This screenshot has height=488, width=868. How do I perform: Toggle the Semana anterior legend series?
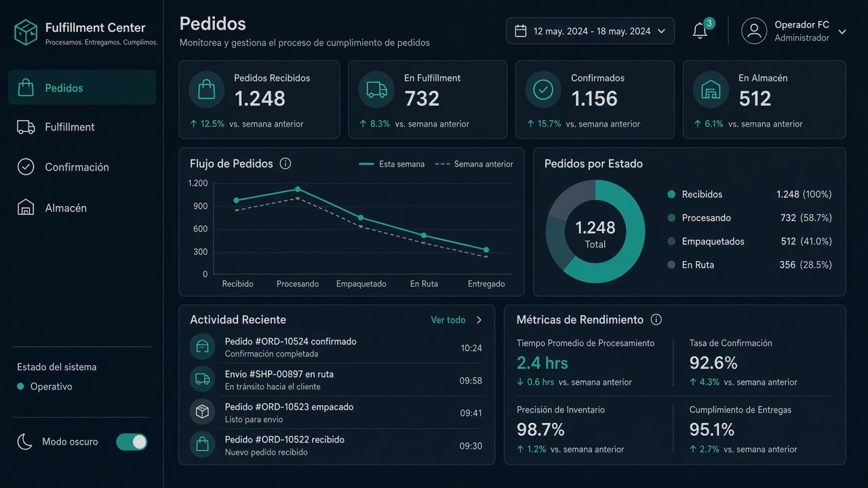(x=474, y=164)
